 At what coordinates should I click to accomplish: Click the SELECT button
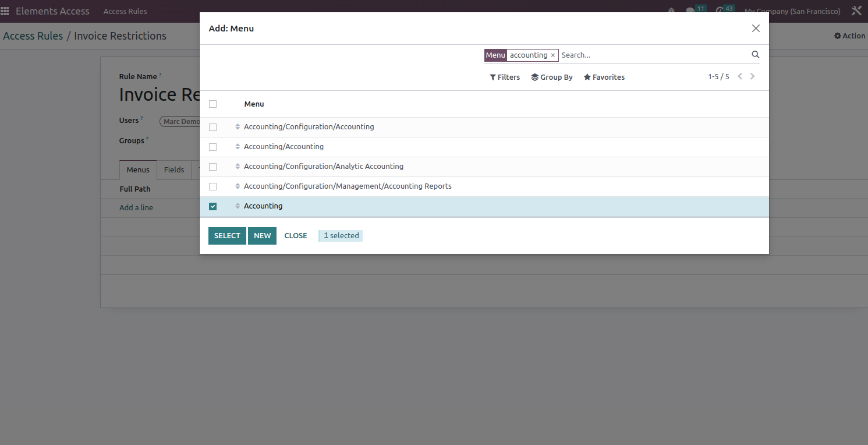pos(227,235)
